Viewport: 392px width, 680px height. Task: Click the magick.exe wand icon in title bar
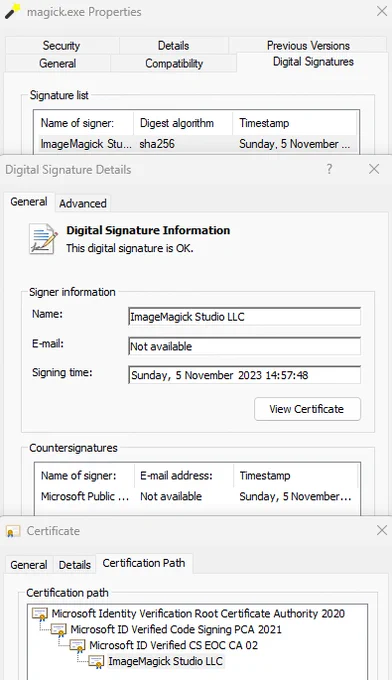click(13, 12)
